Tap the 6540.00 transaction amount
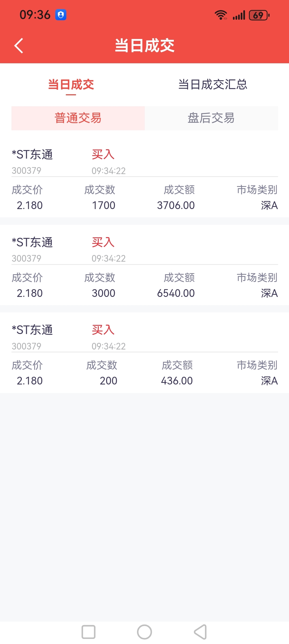 pos(176,293)
